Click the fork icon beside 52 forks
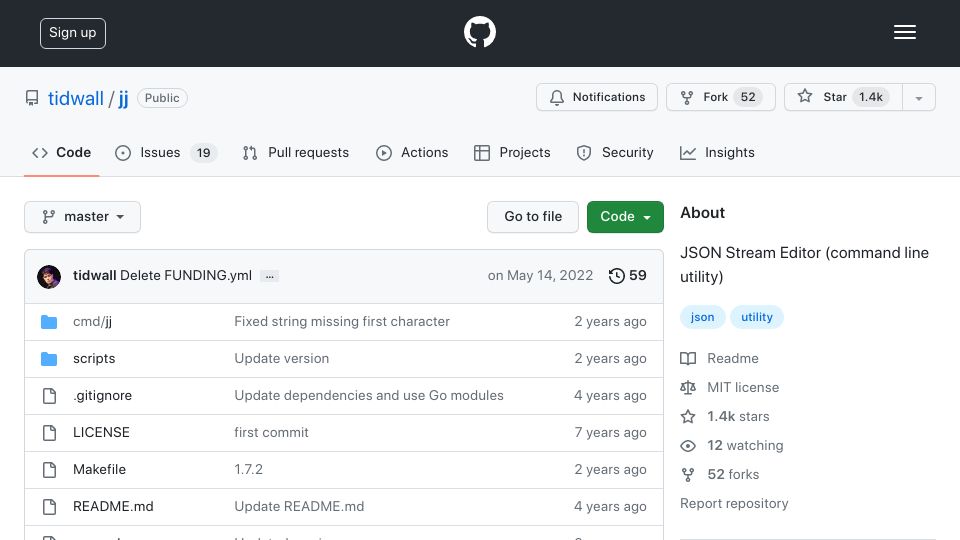Viewport: 960px width, 540px height. pos(688,474)
